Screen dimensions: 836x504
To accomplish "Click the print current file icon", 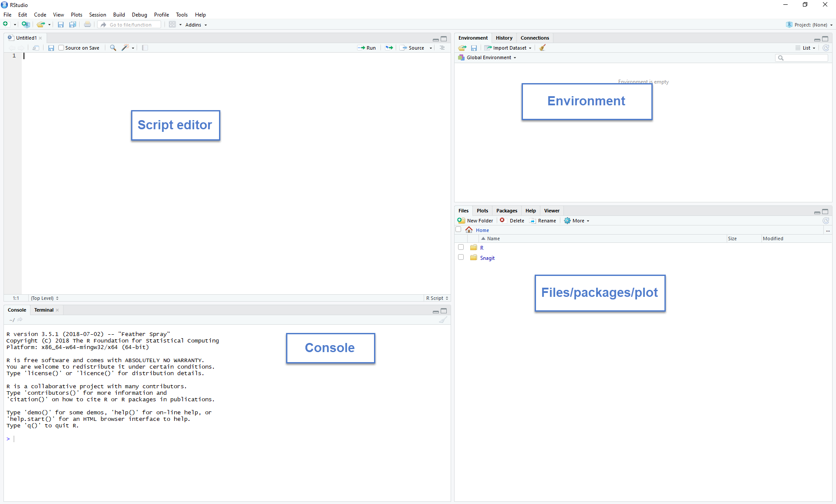I will [88, 25].
